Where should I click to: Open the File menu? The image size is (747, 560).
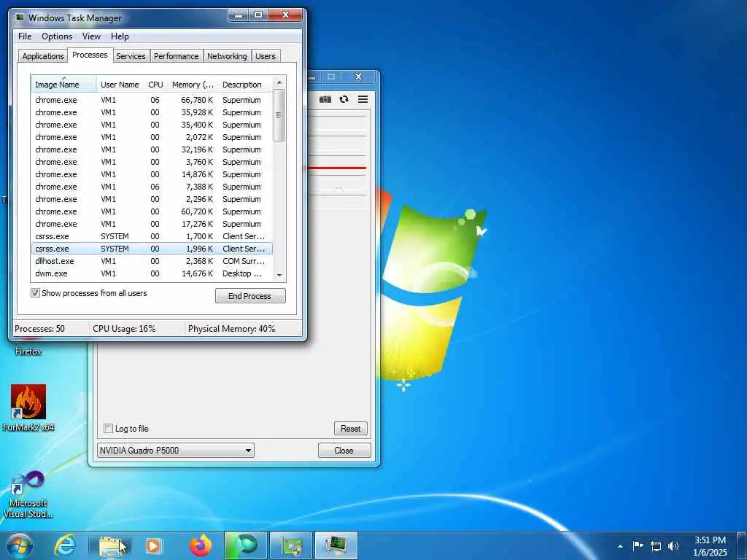pos(25,36)
